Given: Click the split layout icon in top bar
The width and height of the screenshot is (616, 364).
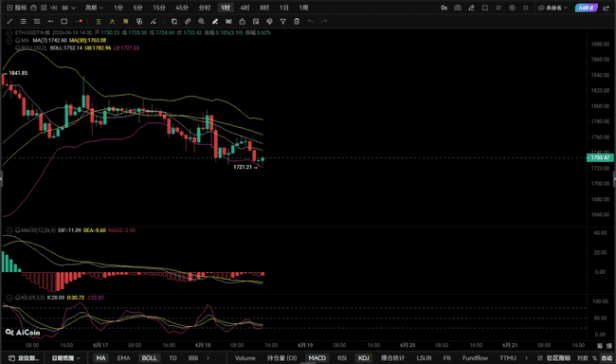Looking at the screenshot, I should coord(44,8).
